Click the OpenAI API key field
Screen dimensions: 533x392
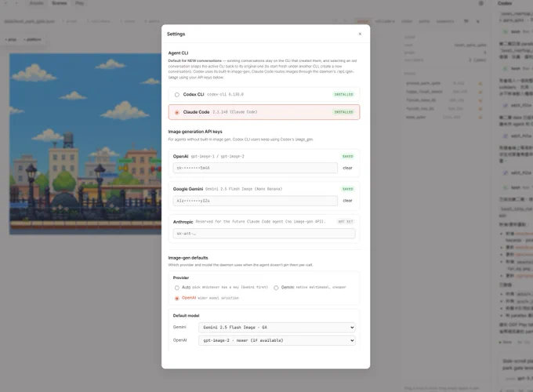[x=255, y=168]
